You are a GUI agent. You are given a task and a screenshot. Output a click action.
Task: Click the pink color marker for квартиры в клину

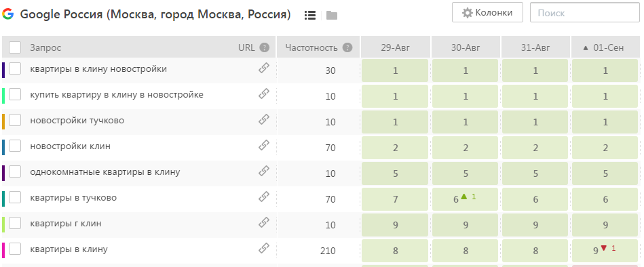pos(3,250)
